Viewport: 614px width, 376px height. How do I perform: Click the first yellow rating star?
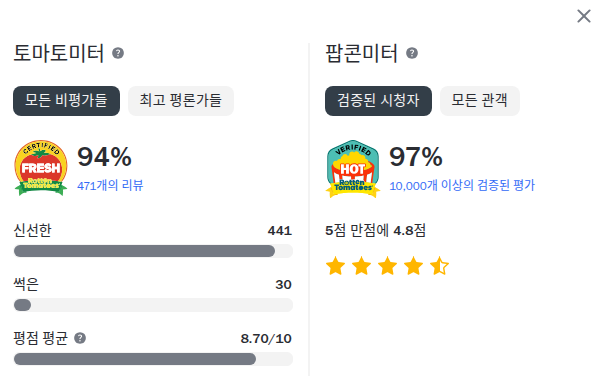(336, 266)
